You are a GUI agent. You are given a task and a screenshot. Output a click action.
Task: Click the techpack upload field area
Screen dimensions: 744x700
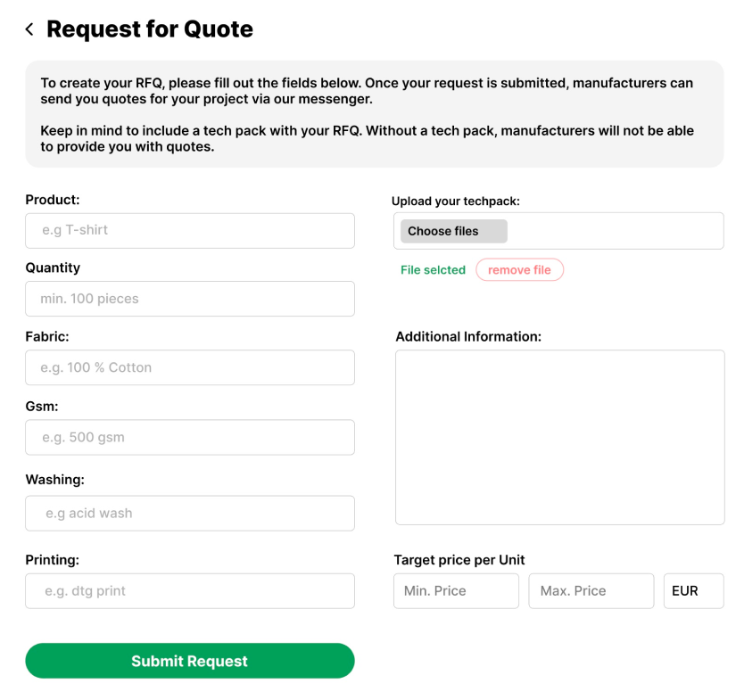pyautogui.click(x=558, y=231)
